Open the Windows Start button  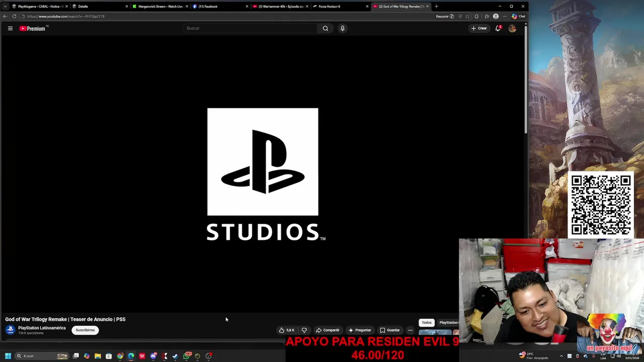coord(8,356)
